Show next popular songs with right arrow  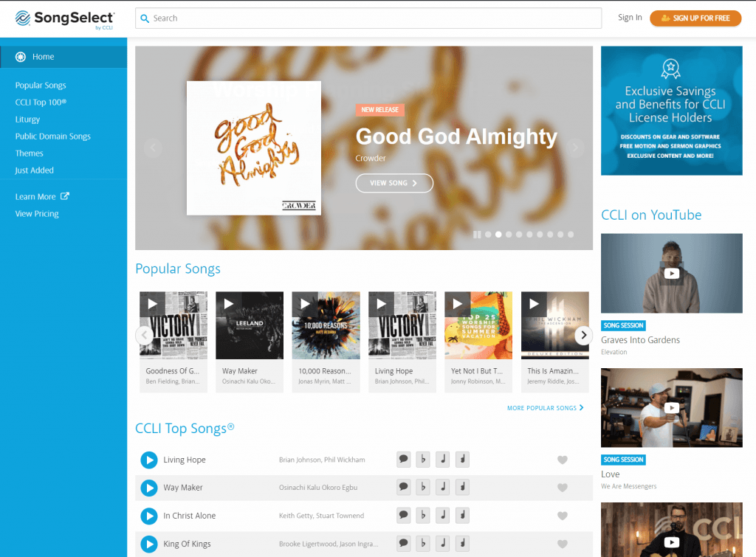(x=583, y=335)
